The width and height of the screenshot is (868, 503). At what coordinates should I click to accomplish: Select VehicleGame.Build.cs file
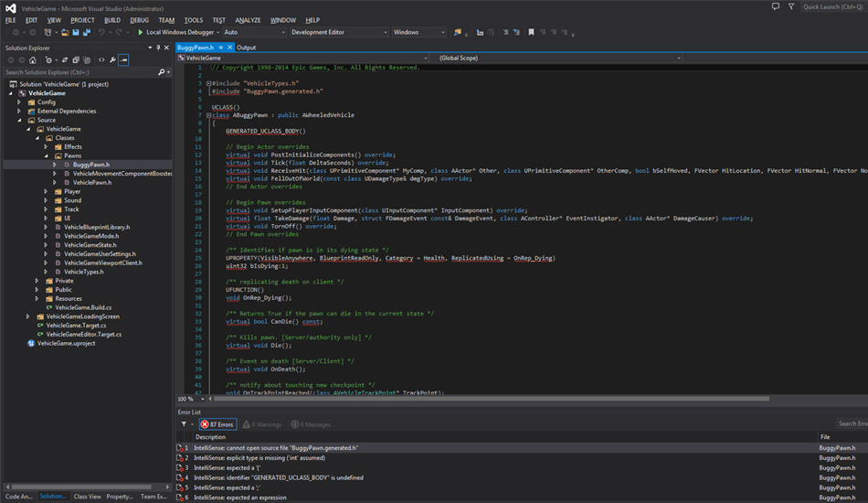83,307
